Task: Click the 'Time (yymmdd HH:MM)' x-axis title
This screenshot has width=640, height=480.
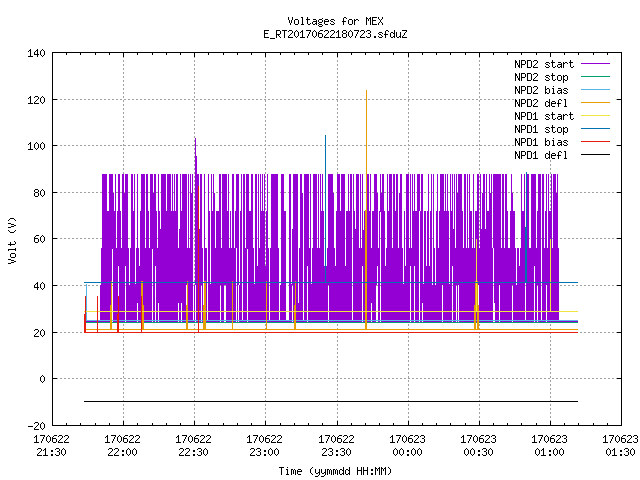Action: tap(335, 471)
